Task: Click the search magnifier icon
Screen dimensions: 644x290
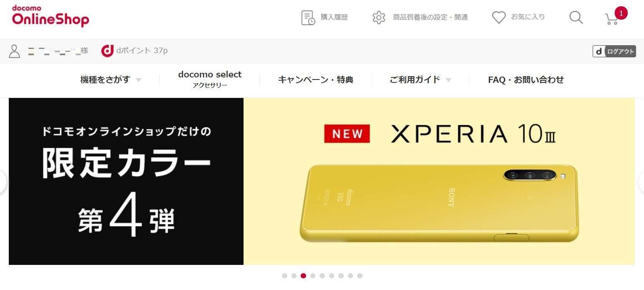Action: [576, 18]
